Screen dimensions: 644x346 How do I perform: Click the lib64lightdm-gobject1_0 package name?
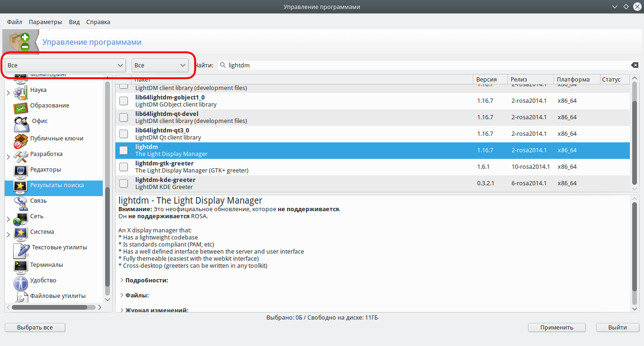pyautogui.click(x=170, y=98)
